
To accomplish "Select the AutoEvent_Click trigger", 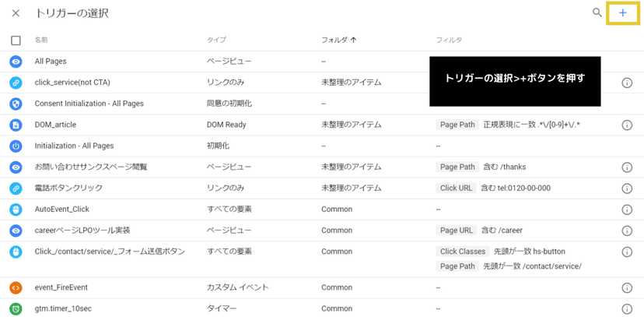I will pos(62,210).
